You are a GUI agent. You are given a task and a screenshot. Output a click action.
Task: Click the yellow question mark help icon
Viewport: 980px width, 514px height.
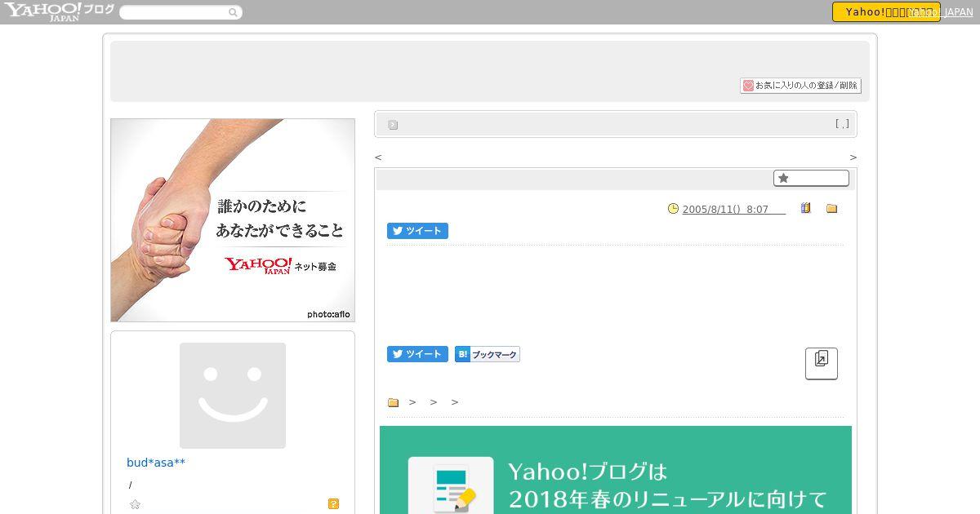pos(333,504)
